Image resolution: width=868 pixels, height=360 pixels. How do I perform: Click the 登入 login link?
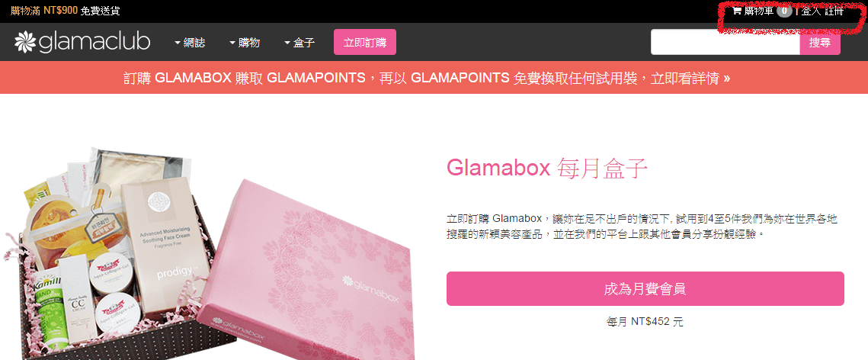click(x=810, y=11)
